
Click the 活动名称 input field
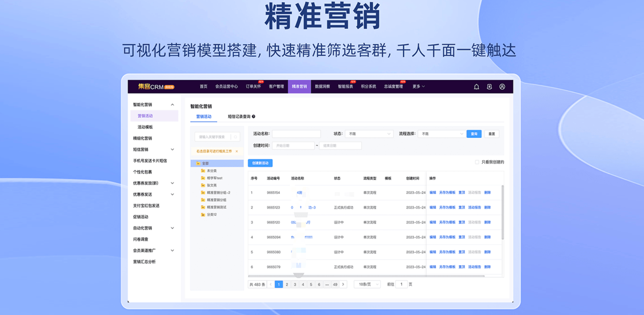click(296, 134)
